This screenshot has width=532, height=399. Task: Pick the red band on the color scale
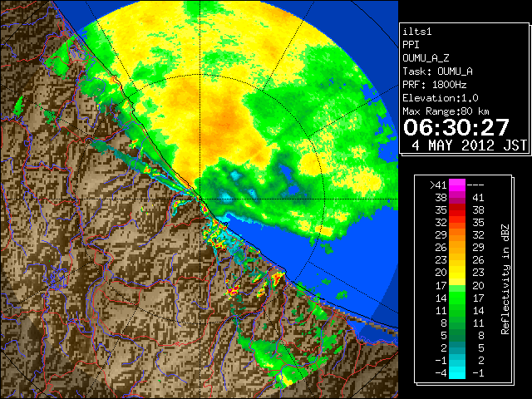tap(457, 210)
